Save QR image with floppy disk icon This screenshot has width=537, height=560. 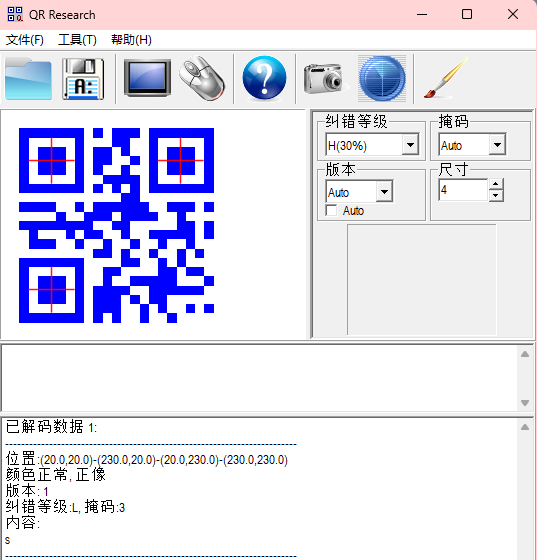coord(83,79)
